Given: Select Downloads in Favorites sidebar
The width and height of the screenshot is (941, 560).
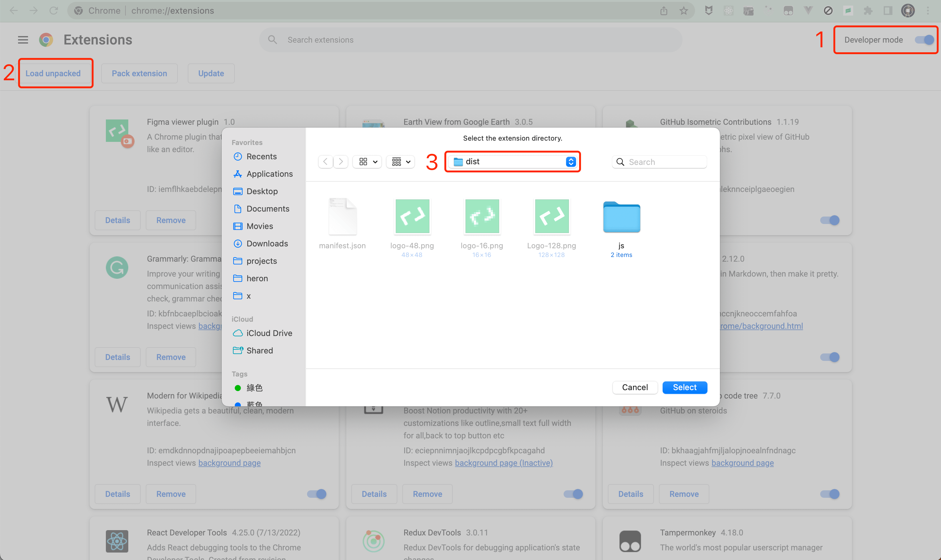Looking at the screenshot, I should tap(267, 243).
